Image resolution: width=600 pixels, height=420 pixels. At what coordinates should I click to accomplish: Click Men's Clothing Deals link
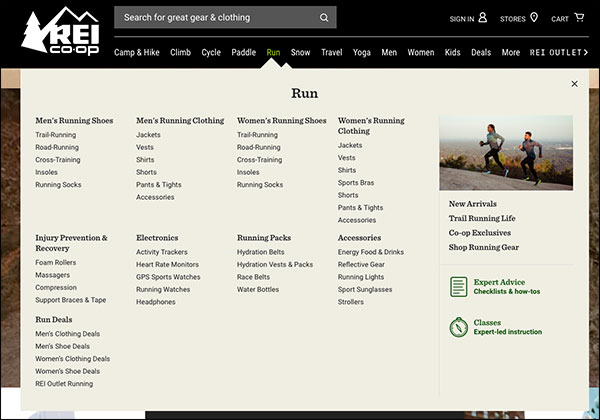(67, 334)
